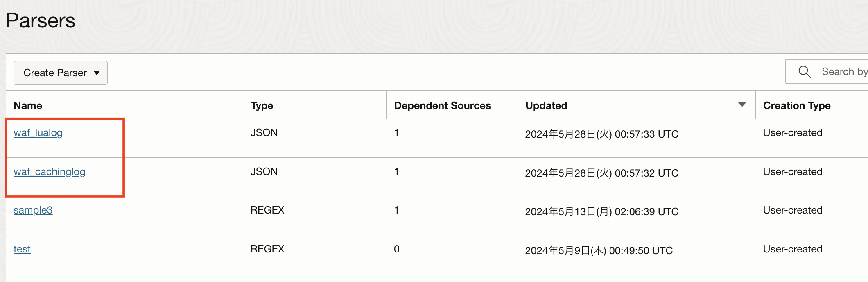Open the waf_lualog parser link

[38, 133]
